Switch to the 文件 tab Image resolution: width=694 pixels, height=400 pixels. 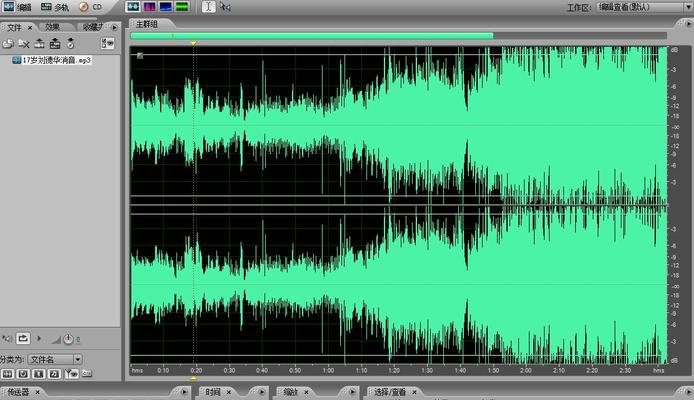(14, 27)
